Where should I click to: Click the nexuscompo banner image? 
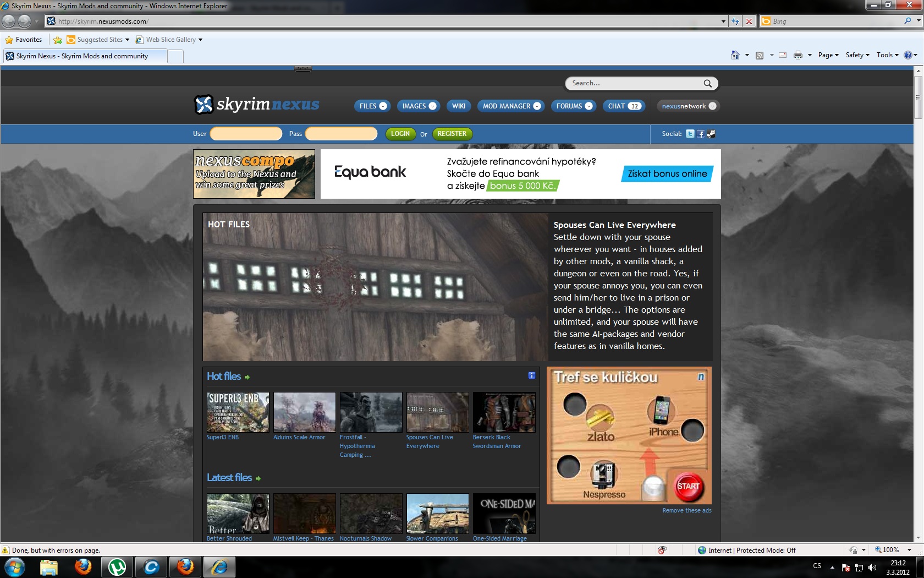[254, 174]
